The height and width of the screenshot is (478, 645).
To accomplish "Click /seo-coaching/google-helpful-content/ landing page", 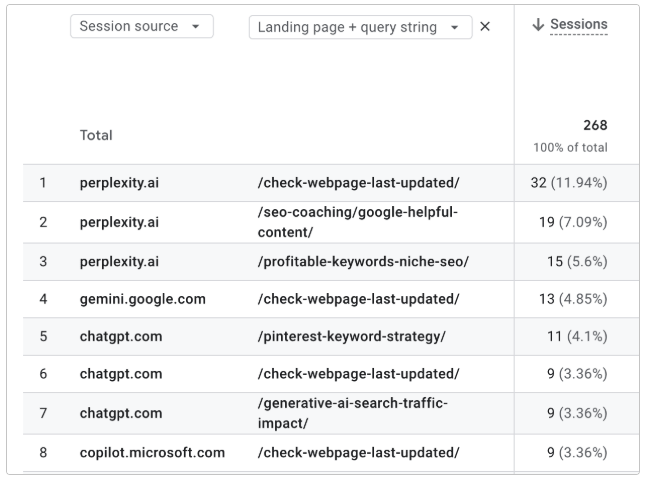I will coord(357,222).
